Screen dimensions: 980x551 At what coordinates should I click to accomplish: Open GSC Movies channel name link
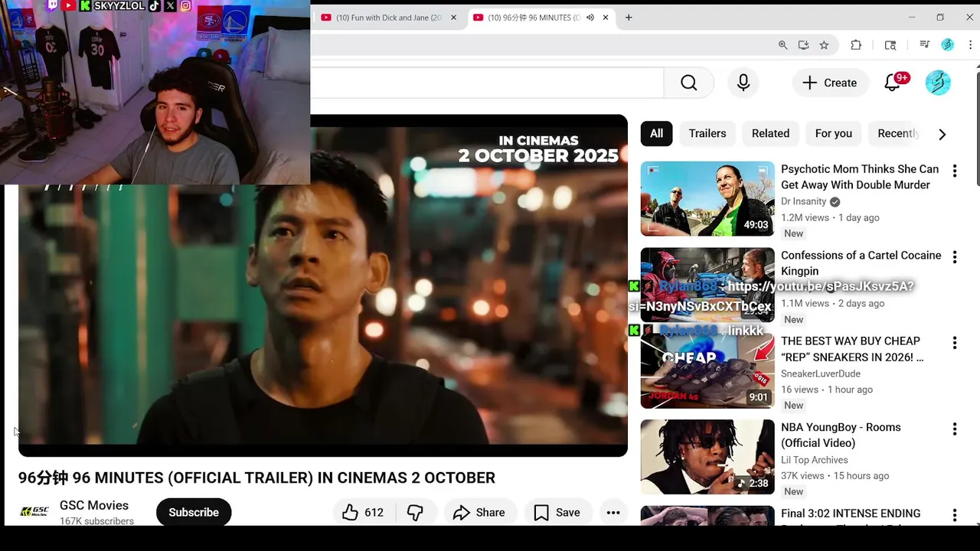click(94, 505)
